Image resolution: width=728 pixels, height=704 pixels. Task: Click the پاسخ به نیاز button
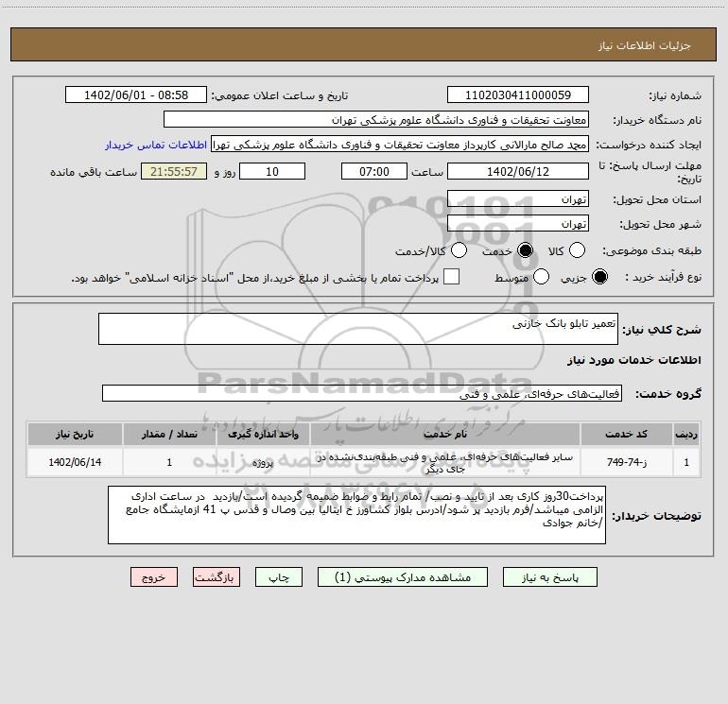549,577
